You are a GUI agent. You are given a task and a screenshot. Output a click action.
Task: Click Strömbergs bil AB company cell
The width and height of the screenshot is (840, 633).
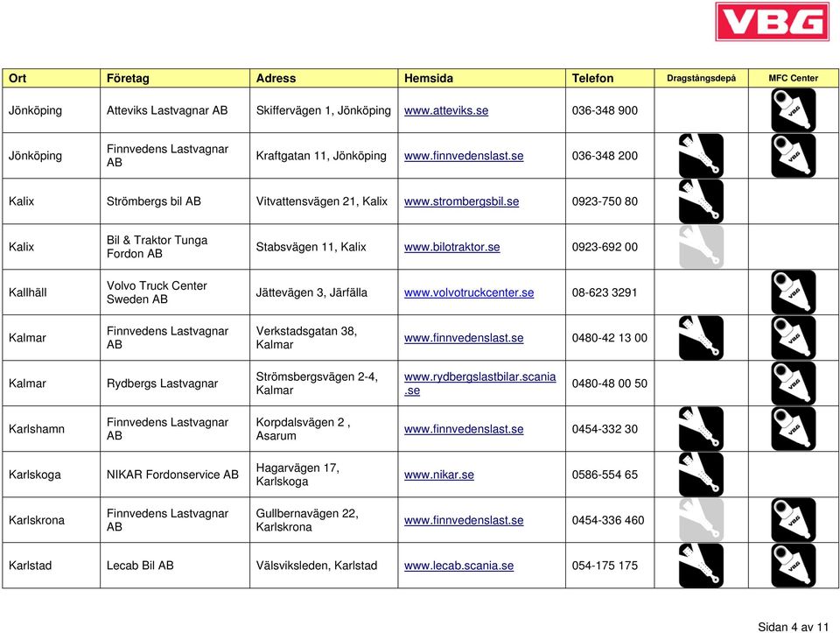pos(175,201)
